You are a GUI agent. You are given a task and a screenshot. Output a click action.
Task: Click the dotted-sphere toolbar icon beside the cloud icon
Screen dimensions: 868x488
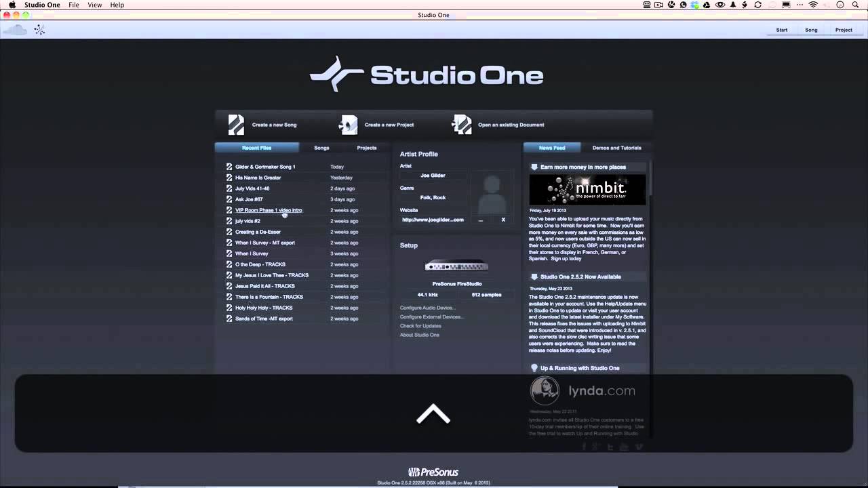coord(39,30)
